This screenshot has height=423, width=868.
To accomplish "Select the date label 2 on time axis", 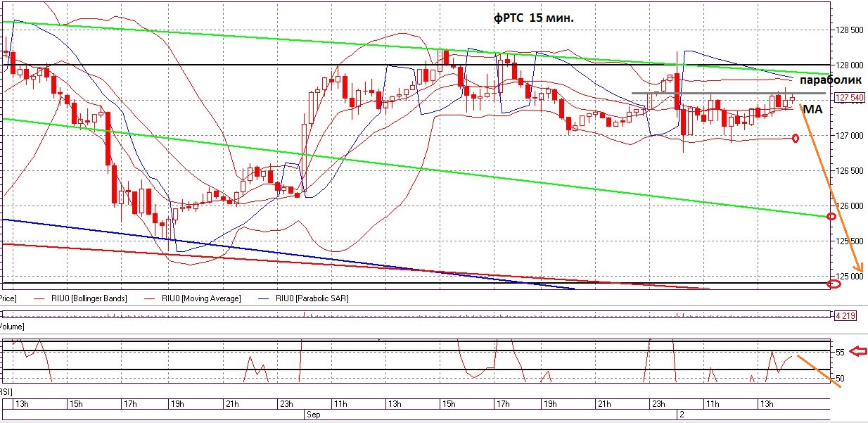I will pyautogui.click(x=680, y=415).
